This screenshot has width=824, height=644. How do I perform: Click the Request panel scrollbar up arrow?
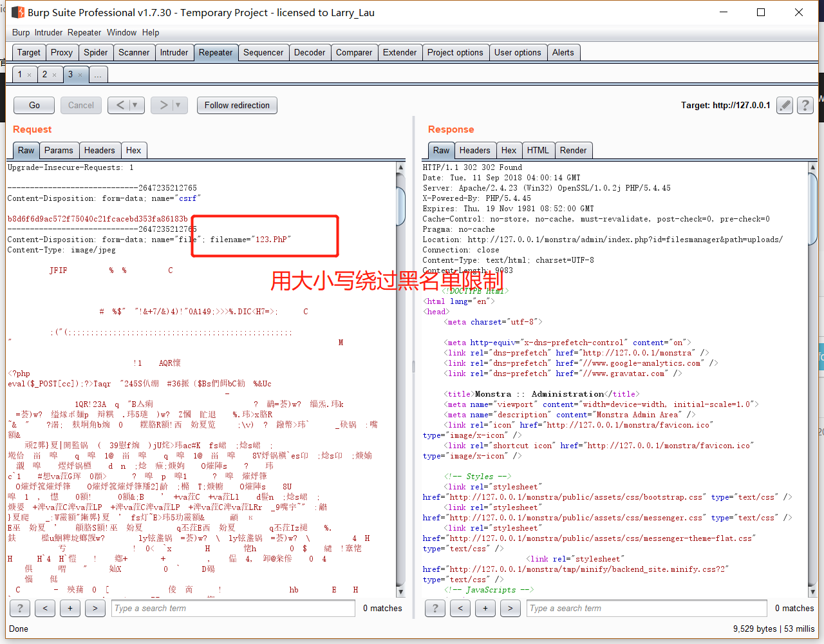coord(400,167)
